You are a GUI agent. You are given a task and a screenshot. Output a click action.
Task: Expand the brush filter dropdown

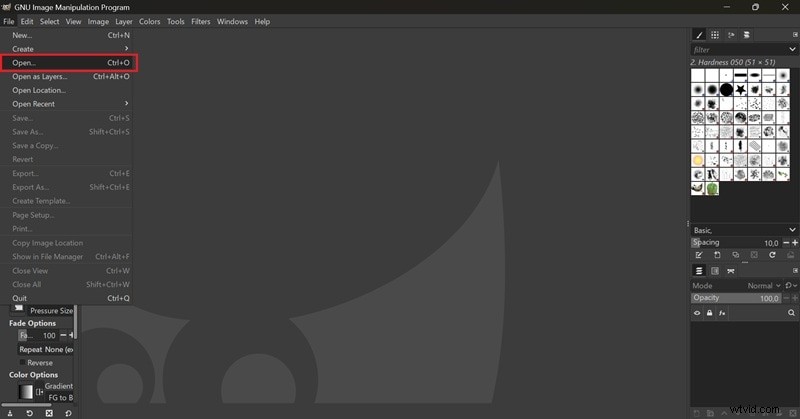pos(792,49)
